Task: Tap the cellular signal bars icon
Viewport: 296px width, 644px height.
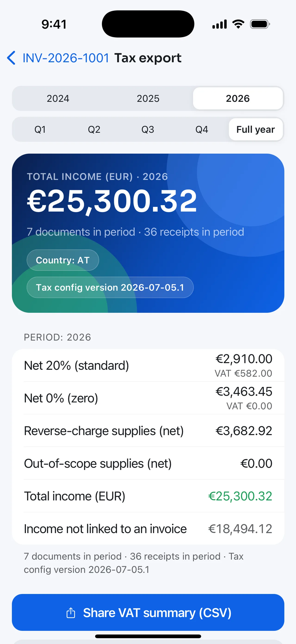Action: coord(219,24)
